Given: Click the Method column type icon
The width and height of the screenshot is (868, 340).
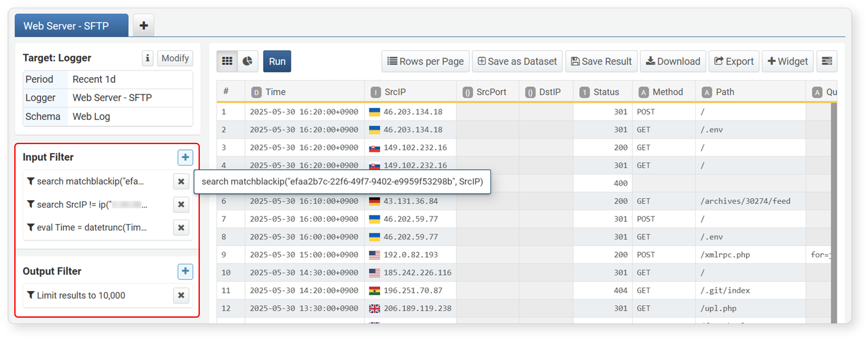Looking at the screenshot, I should click(x=643, y=92).
